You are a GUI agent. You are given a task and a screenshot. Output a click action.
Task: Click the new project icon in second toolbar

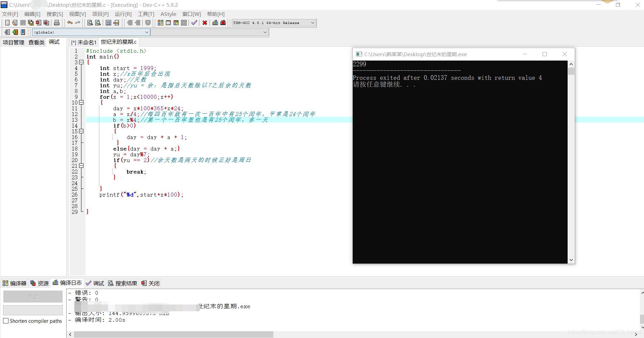[7, 32]
